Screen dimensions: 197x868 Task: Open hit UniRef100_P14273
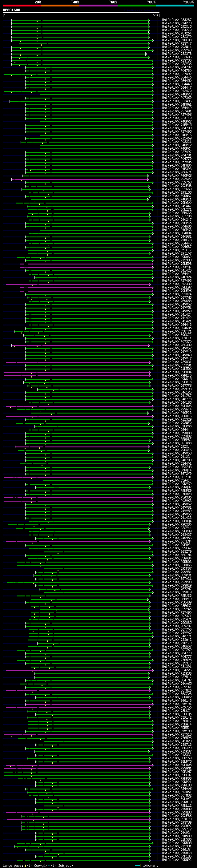[x=177, y=23]
